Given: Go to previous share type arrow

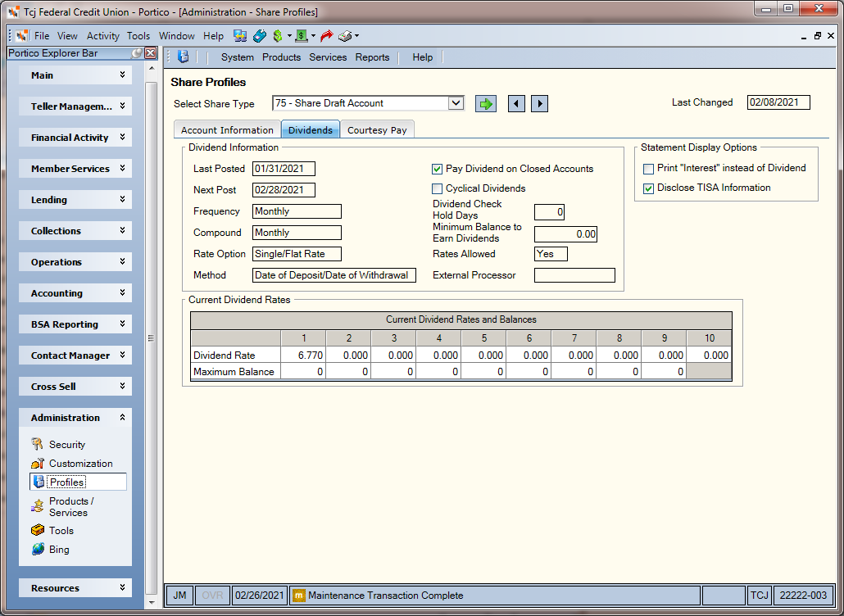Looking at the screenshot, I should pos(516,103).
